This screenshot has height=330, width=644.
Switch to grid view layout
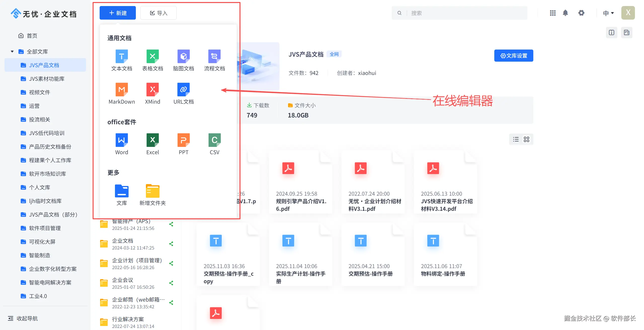coord(527,139)
